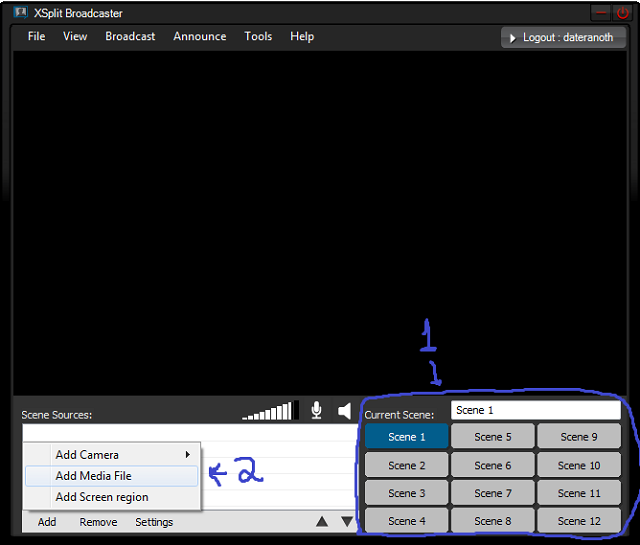This screenshot has width=640, height=545.
Task: Switch to Scene 9
Action: click(579, 437)
